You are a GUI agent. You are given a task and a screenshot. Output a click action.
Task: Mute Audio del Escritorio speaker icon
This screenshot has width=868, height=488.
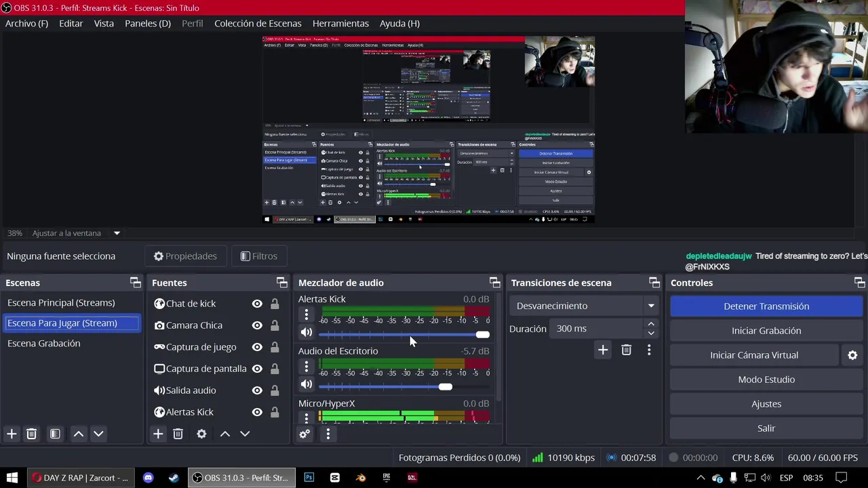tap(307, 384)
